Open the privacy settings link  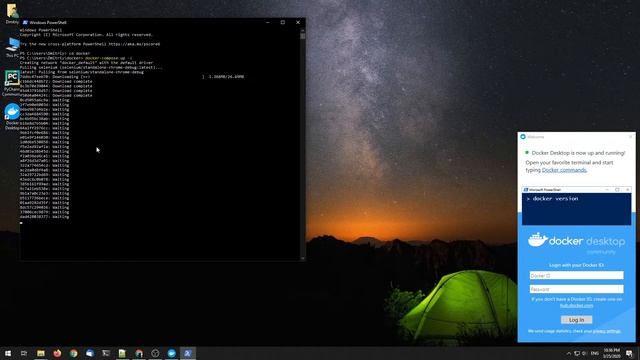(x=607, y=331)
